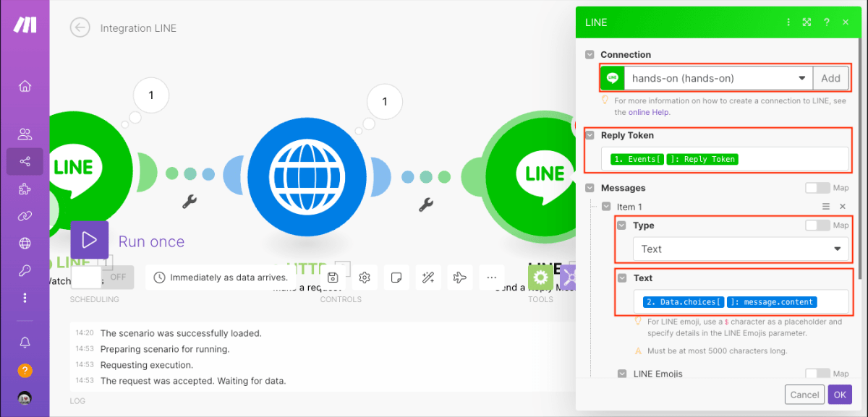Expand the LINE panel to fullscreen
Image resolution: width=868 pixels, height=417 pixels.
(807, 22)
